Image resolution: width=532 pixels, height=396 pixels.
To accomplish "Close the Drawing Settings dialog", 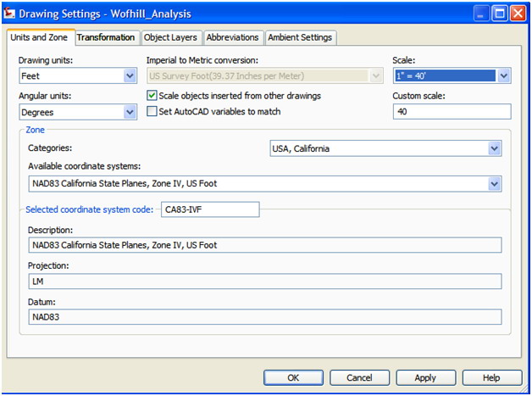I will (x=518, y=14).
